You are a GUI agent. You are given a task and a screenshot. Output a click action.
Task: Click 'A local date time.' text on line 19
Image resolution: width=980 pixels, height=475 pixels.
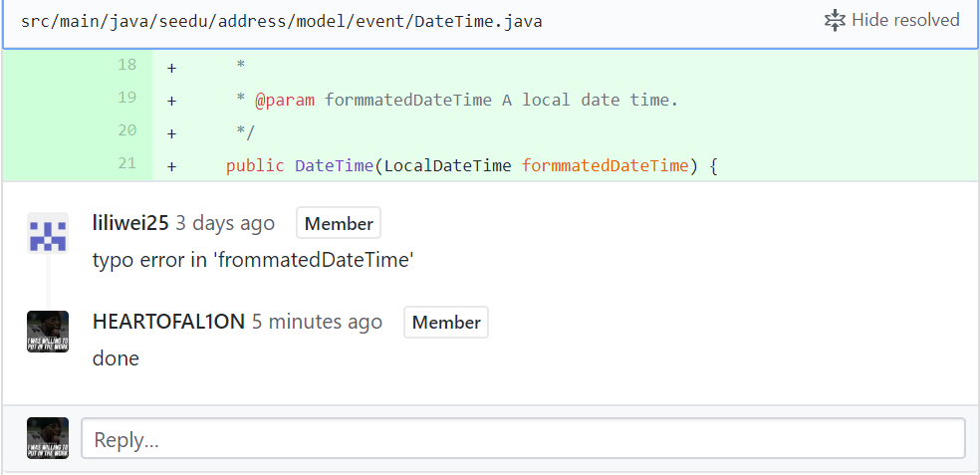590,100
